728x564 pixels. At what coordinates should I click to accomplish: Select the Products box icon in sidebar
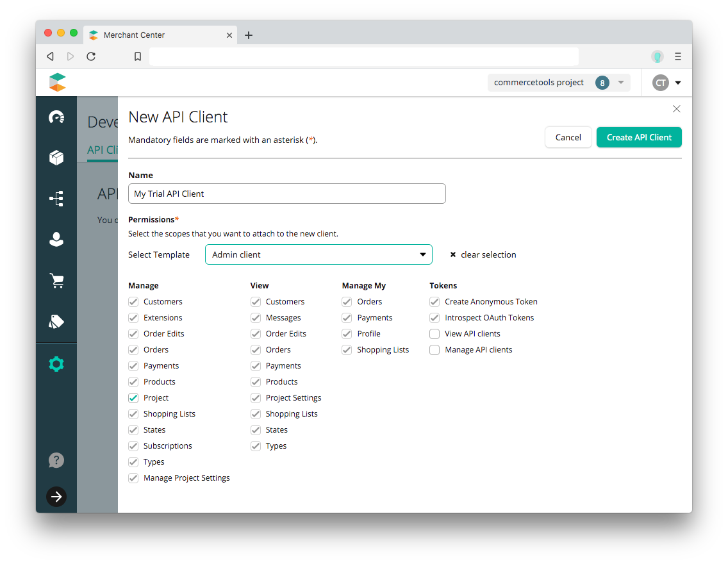pos(56,158)
